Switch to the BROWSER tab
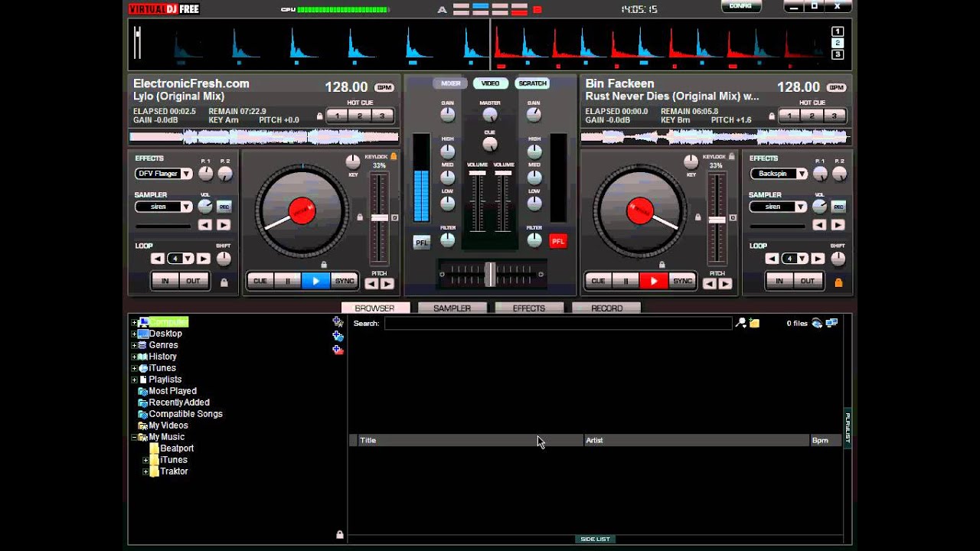980x551 pixels. (x=374, y=308)
